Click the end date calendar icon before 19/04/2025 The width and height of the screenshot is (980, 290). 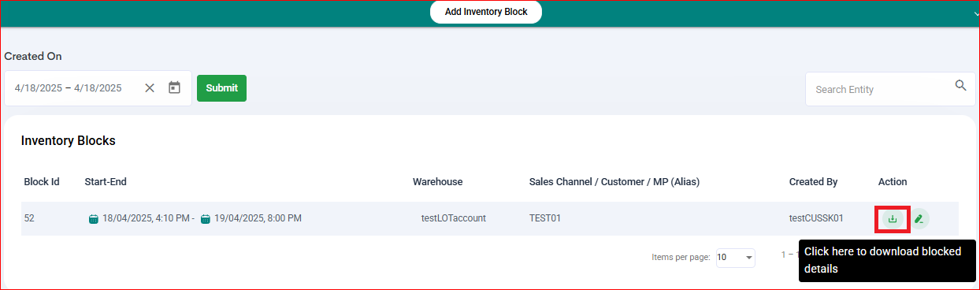(205, 218)
